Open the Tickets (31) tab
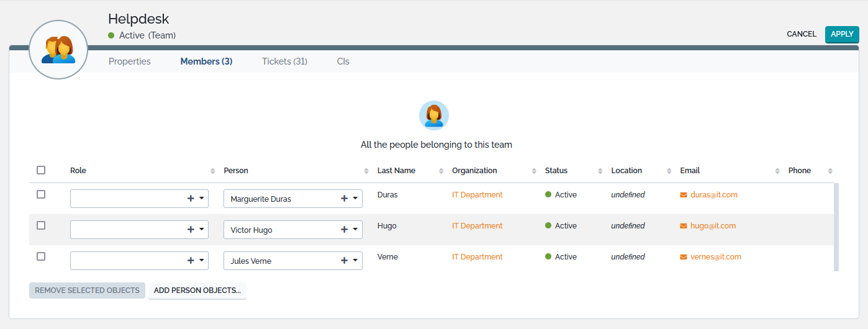This screenshot has height=329, width=868. tap(284, 61)
